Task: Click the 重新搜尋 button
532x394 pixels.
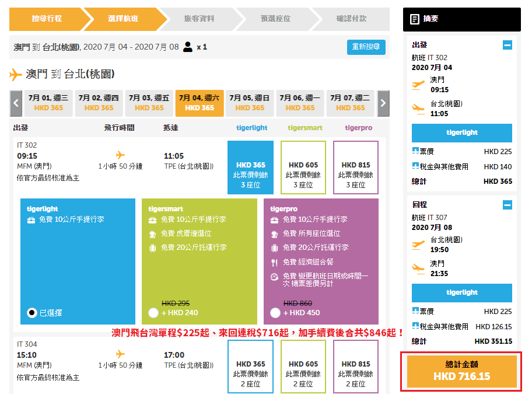Action: point(366,47)
